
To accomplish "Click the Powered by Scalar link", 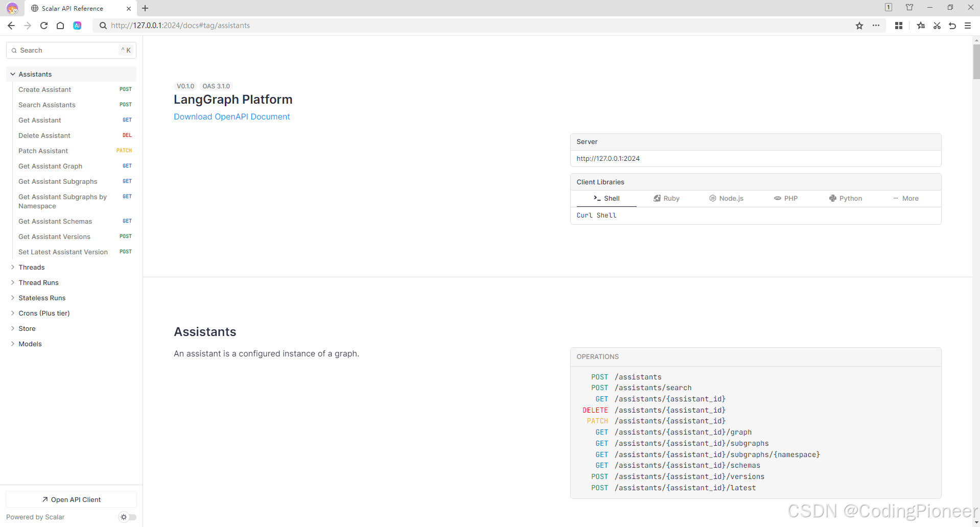I will tap(35, 517).
